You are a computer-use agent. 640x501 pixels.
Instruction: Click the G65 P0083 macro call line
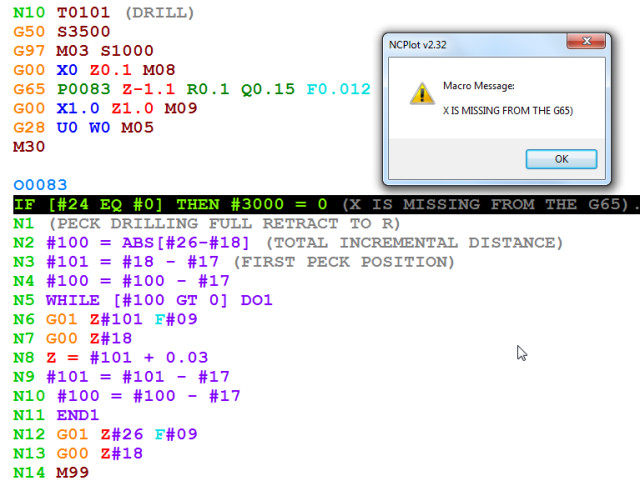[192, 89]
